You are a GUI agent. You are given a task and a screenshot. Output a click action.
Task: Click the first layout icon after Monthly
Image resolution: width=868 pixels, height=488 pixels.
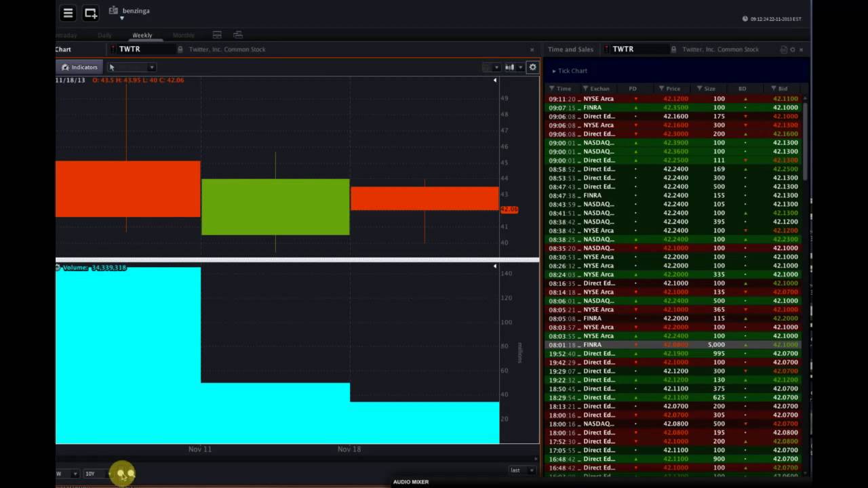(217, 35)
